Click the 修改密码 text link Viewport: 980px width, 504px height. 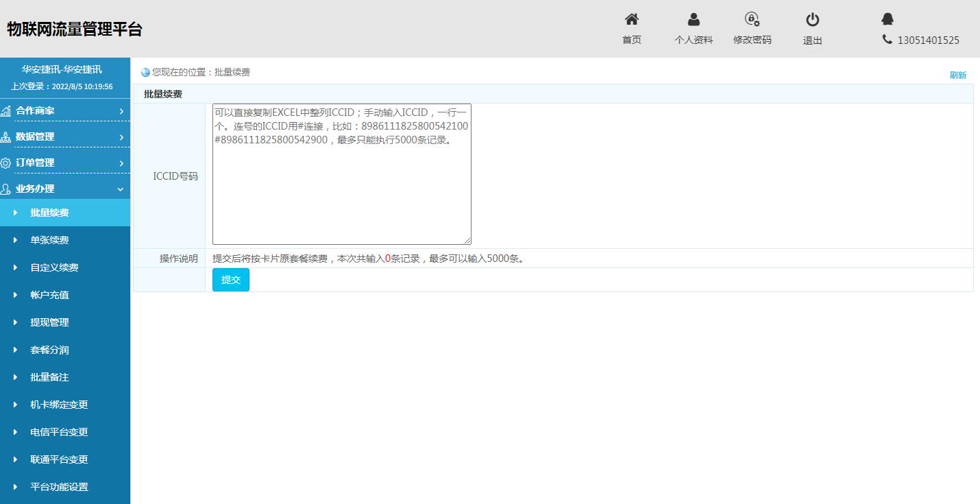point(752,40)
